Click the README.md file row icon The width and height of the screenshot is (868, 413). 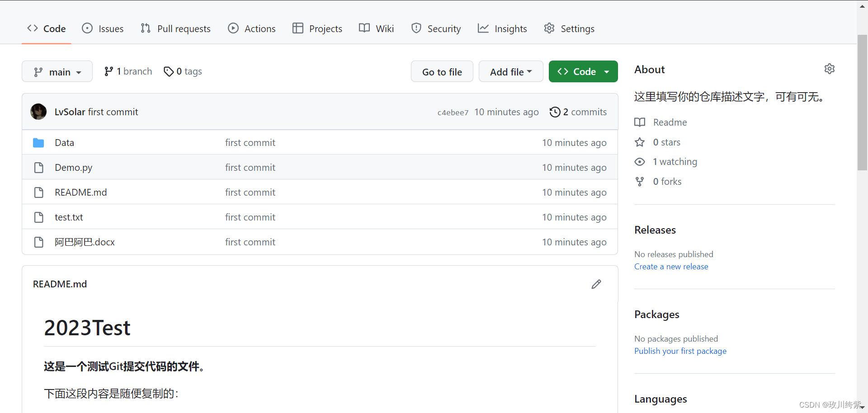point(39,192)
